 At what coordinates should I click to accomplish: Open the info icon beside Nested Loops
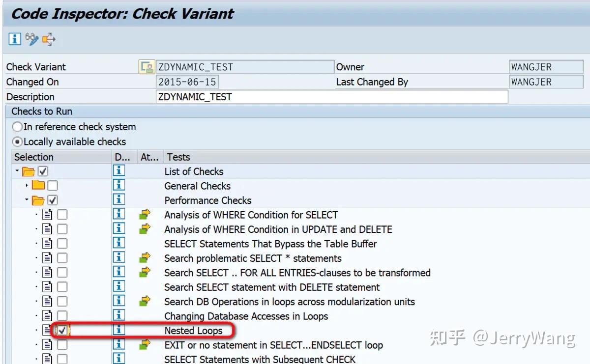pyautogui.click(x=119, y=330)
